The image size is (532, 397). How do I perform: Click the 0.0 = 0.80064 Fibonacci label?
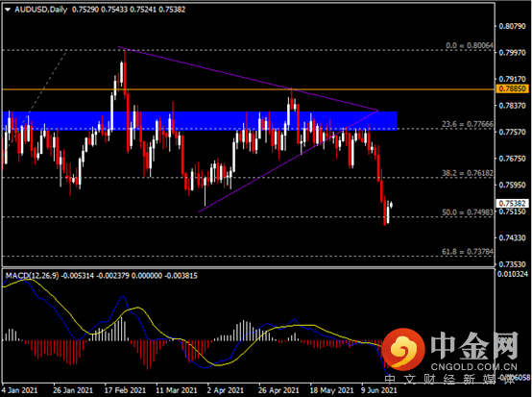[x=470, y=45]
